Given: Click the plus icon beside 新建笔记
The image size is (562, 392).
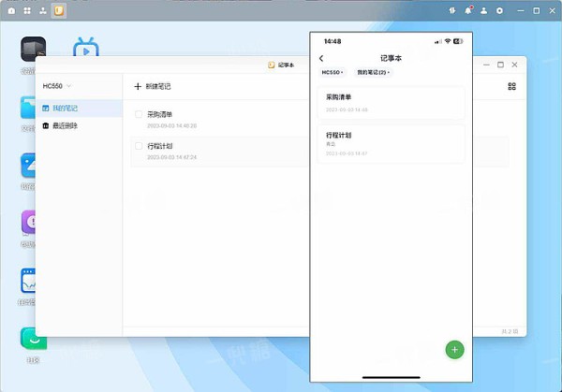Looking at the screenshot, I should point(138,86).
